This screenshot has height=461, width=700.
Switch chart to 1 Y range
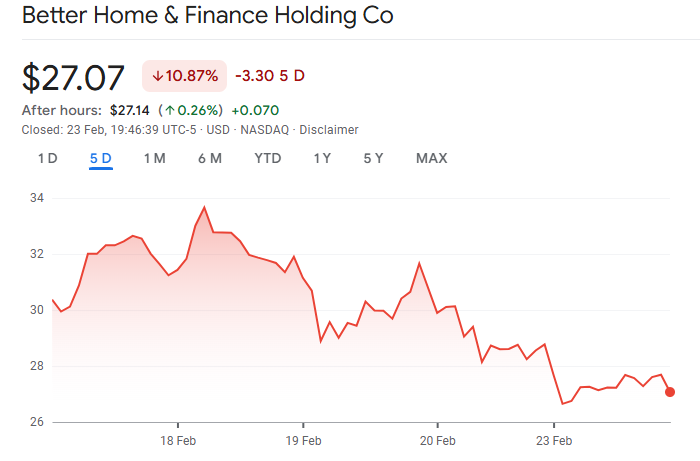point(322,158)
